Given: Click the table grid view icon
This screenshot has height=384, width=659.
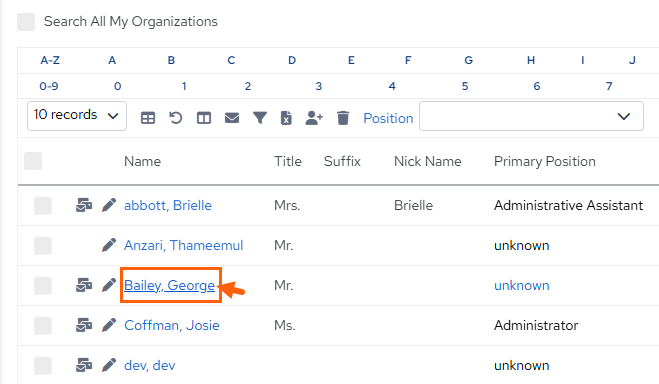Looking at the screenshot, I should coord(148,118).
